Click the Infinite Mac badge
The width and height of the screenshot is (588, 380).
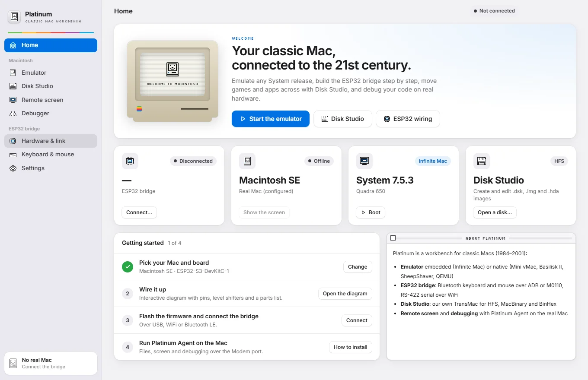(433, 161)
